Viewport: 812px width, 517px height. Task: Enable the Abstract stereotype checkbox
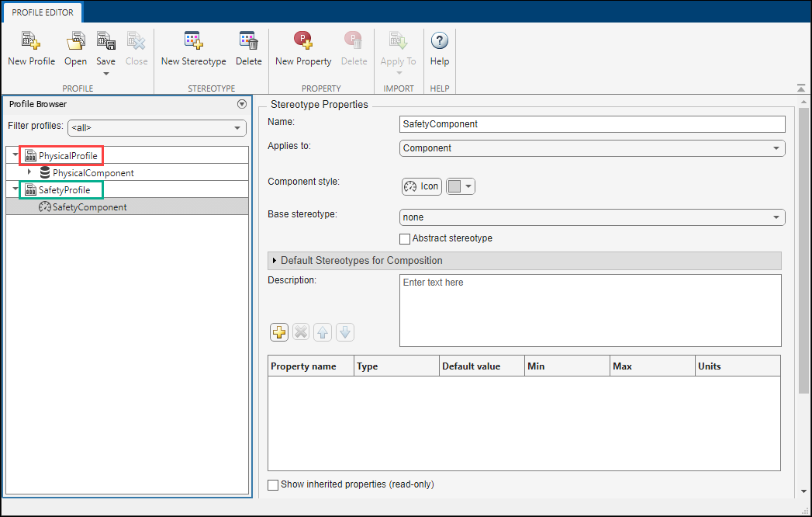pos(404,238)
